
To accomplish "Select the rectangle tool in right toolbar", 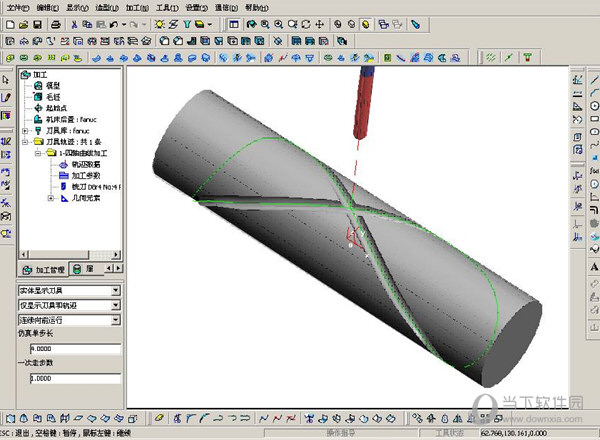I will 594,119.
